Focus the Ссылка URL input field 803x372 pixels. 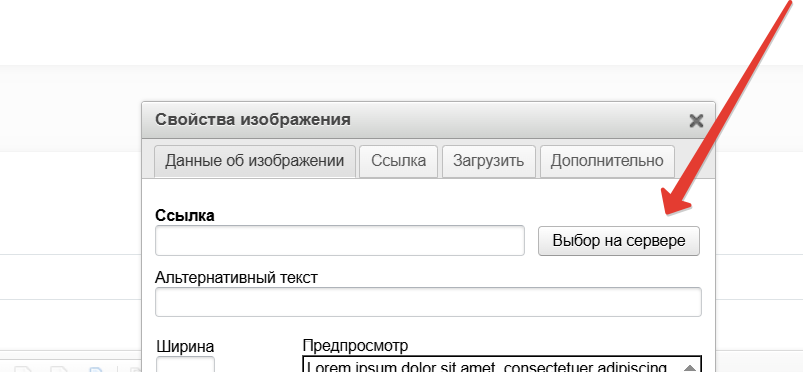click(340, 240)
